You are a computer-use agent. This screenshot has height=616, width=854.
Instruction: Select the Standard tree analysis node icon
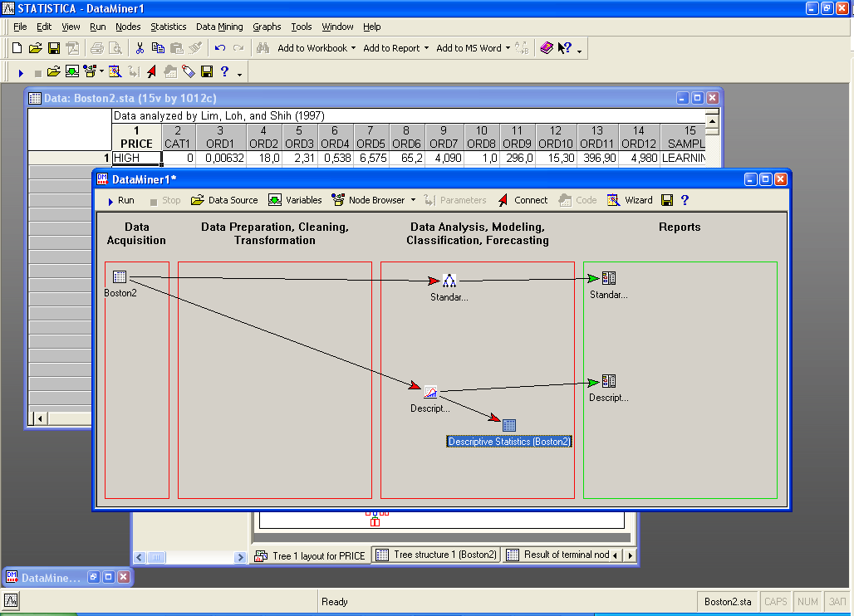pos(449,281)
